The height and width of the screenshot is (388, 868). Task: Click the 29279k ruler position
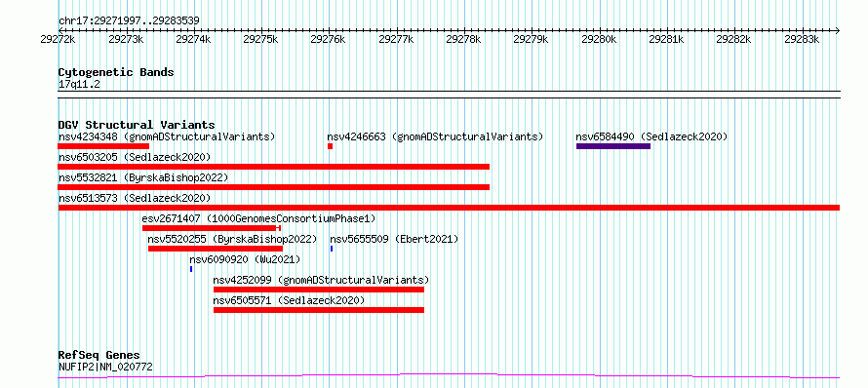[532, 39]
